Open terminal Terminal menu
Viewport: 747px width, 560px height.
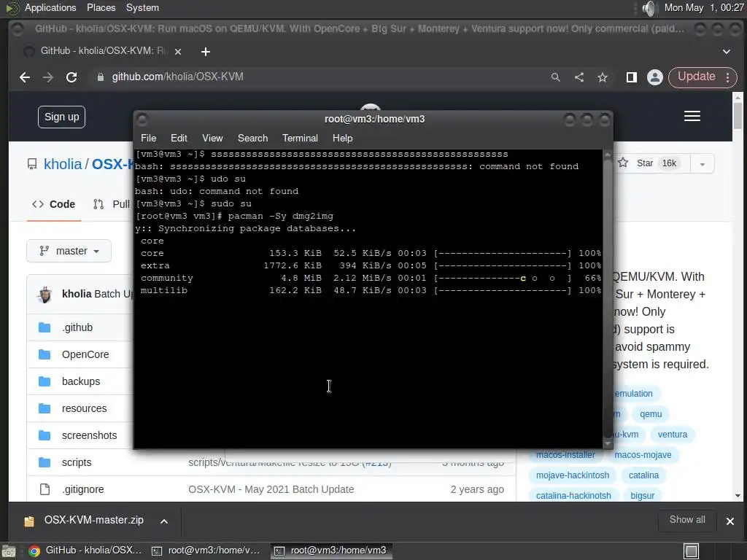[x=300, y=138]
